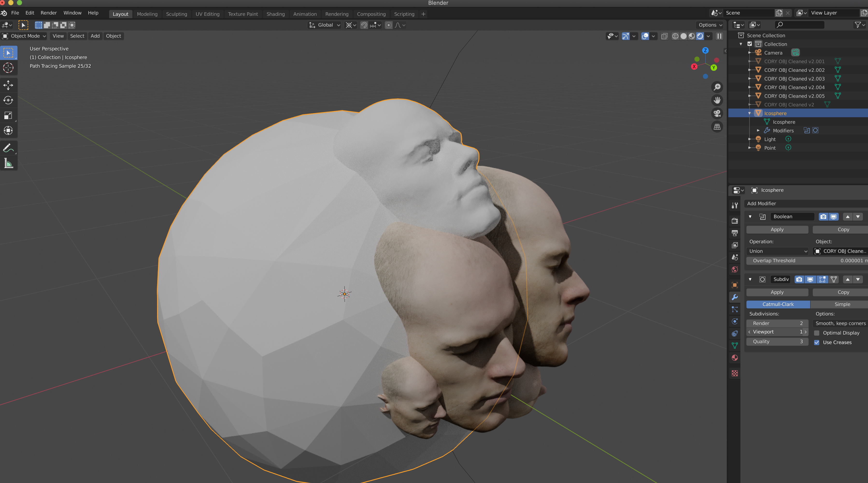Screen dimensions: 868x483
Task: Click the Measure tool icon
Action: coord(8,164)
